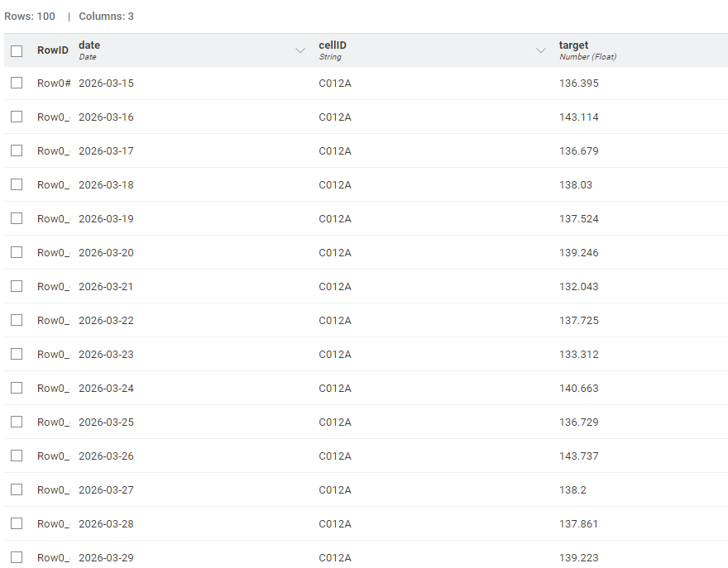The width and height of the screenshot is (728, 568).
Task: Select the row checkbox for 2026-03-18
Action: pos(17,184)
